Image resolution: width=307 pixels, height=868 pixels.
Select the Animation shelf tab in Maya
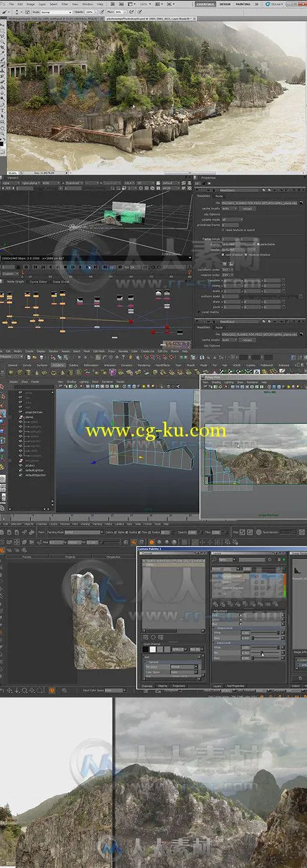[110, 365]
